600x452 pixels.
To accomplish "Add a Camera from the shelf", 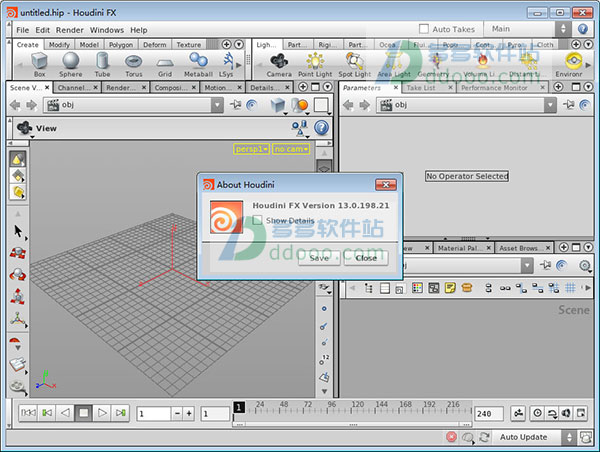I will tap(279, 64).
